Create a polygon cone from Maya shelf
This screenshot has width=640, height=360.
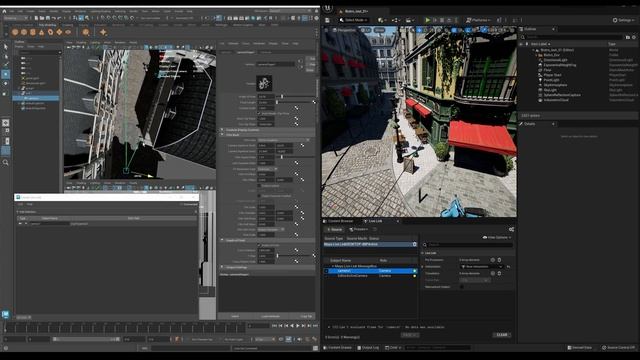(x=41, y=32)
